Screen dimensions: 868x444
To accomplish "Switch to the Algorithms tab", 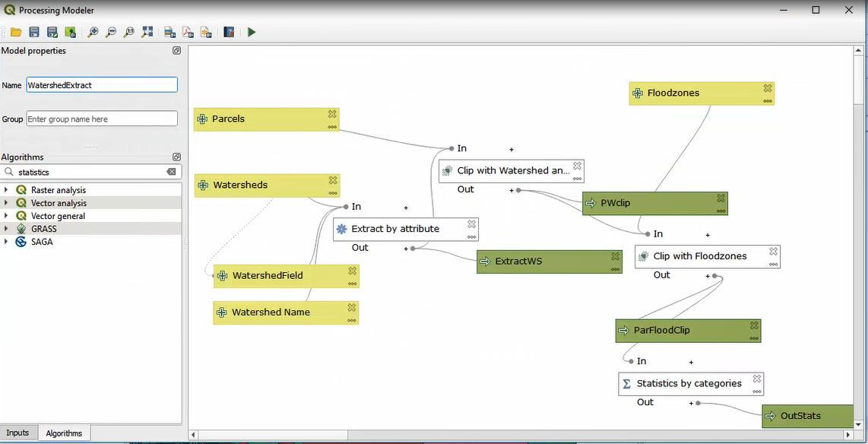I will 64,433.
